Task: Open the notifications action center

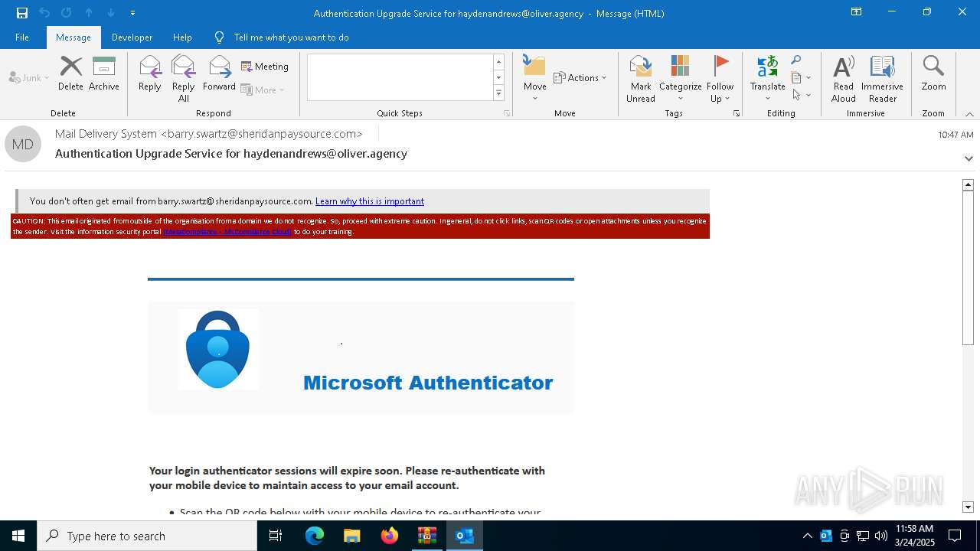Action: [955, 536]
